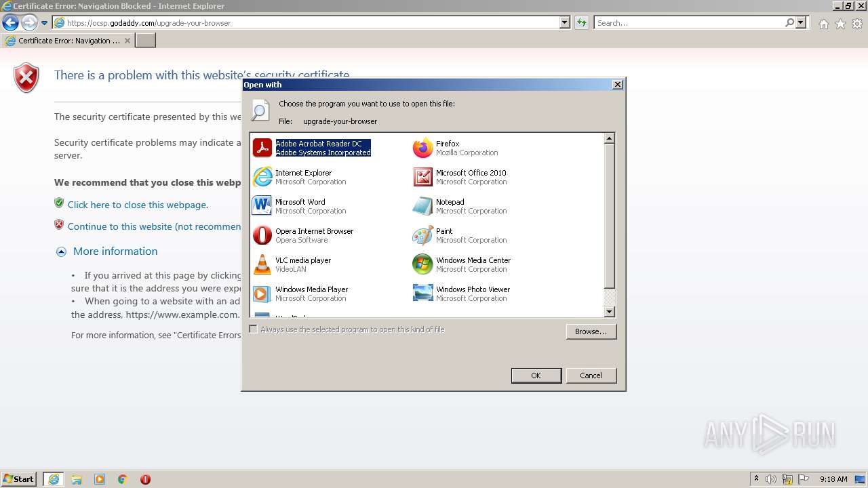Select the Microsoft Office 2010 icon

click(x=422, y=177)
